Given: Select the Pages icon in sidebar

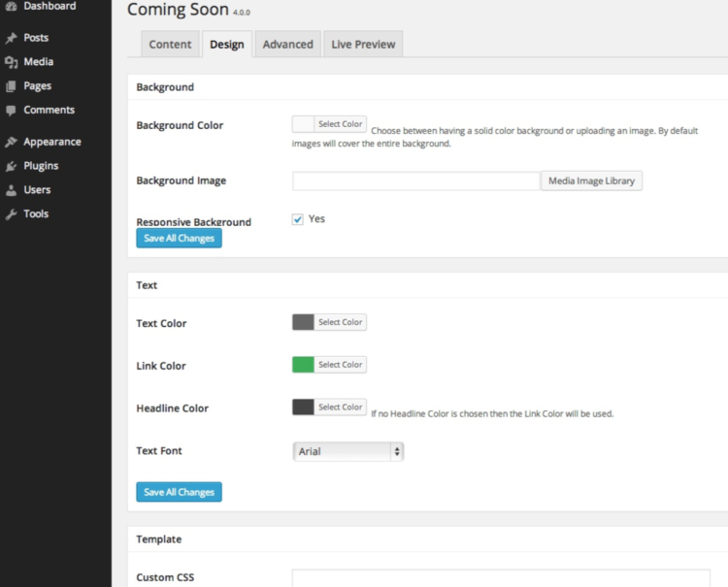Looking at the screenshot, I should tap(11, 85).
